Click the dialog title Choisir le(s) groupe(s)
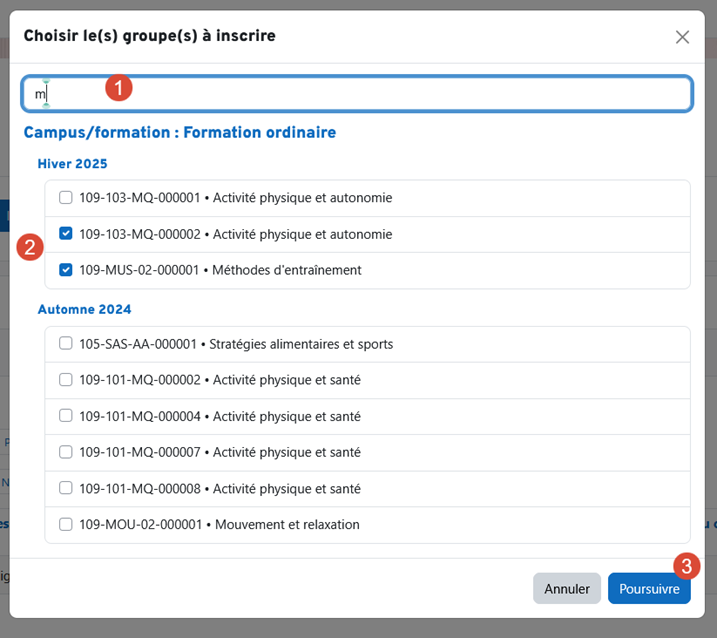The height and width of the screenshot is (638, 717). (x=150, y=36)
